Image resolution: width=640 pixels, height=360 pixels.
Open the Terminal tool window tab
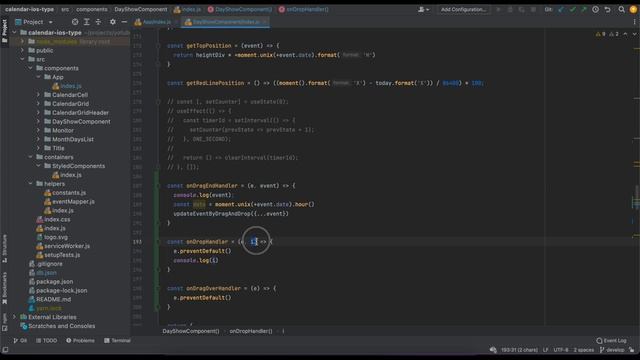click(x=118, y=340)
